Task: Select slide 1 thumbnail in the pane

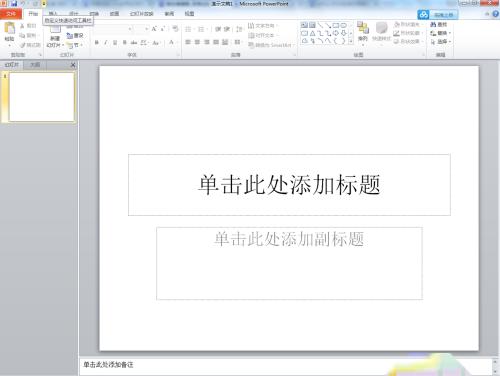Action: pos(42,97)
